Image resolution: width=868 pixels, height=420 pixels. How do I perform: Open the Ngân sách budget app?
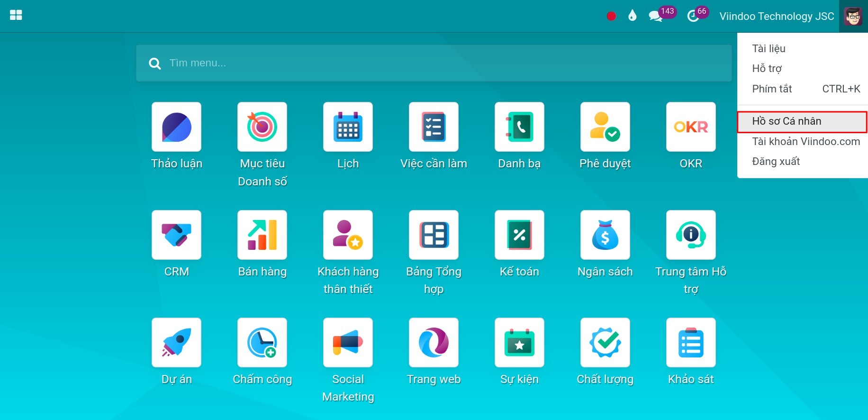click(605, 235)
